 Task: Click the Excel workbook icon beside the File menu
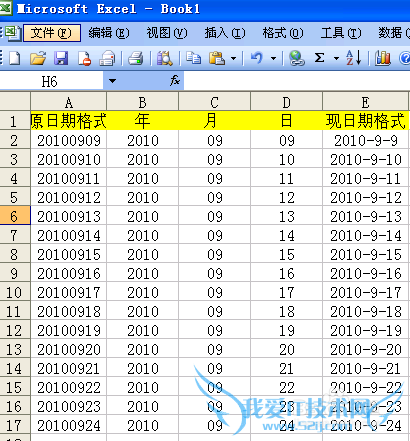click(x=13, y=33)
